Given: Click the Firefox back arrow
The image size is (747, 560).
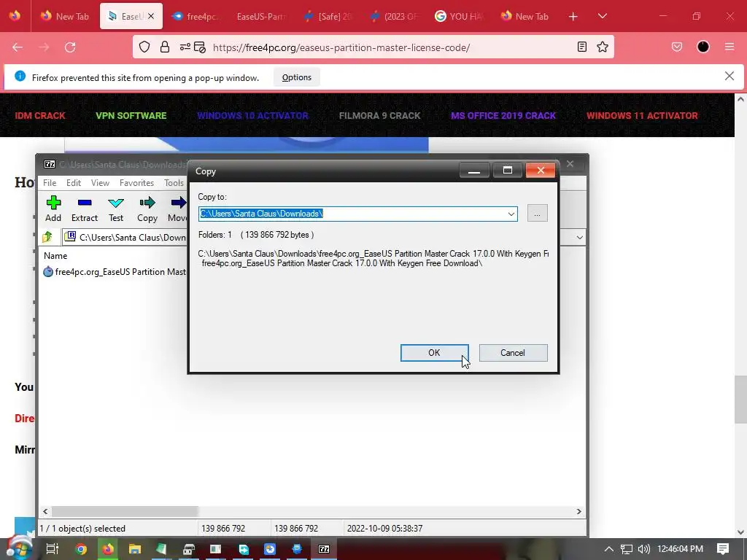Looking at the screenshot, I should tap(18, 47).
